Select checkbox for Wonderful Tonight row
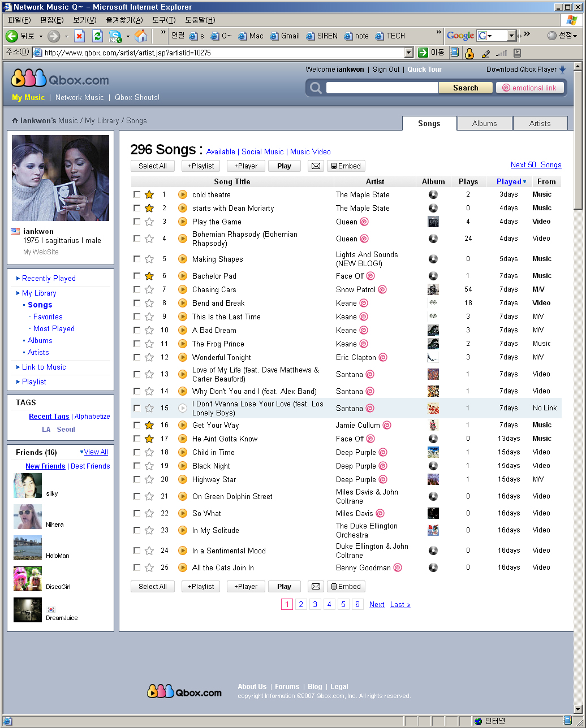The width and height of the screenshot is (586, 728). coord(137,357)
